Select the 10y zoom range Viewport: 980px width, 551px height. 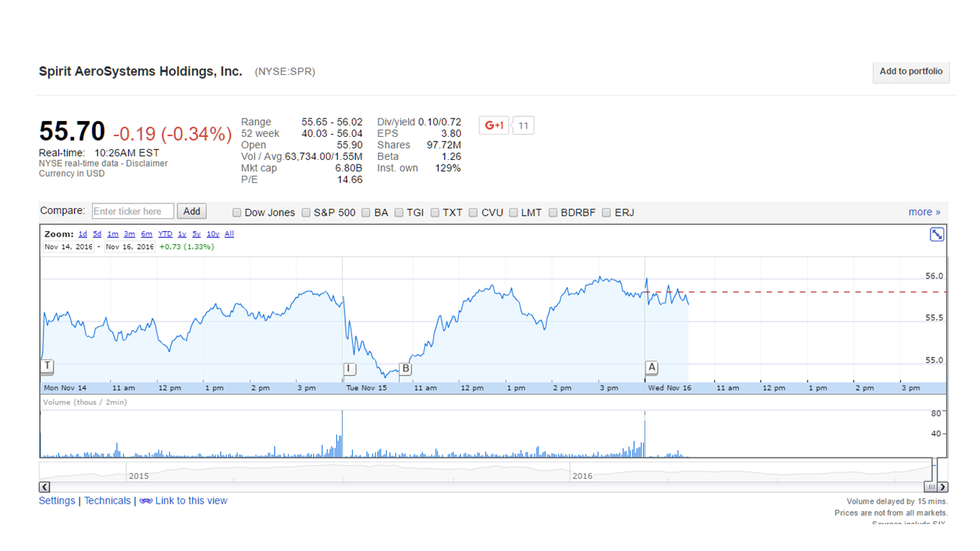click(x=213, y=234)
